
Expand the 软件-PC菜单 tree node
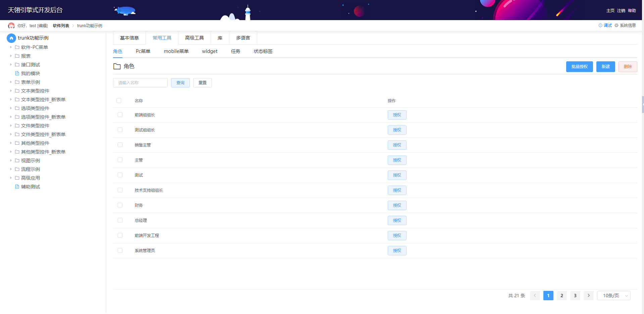click(x=11, y=47)
